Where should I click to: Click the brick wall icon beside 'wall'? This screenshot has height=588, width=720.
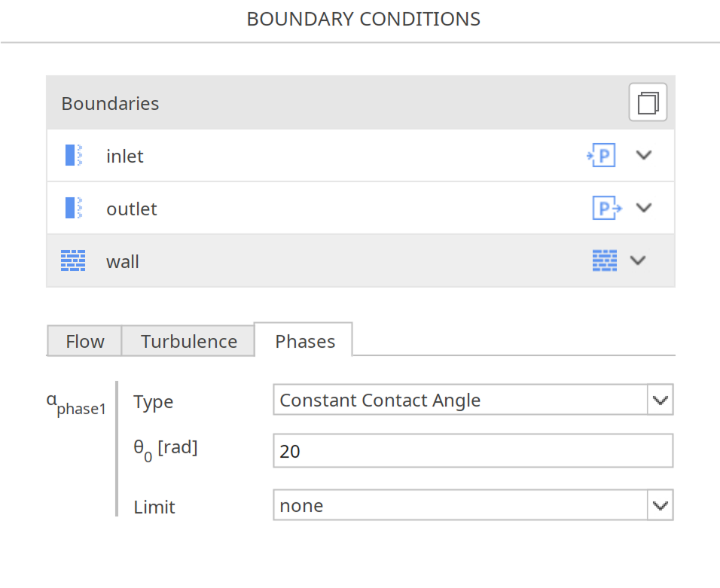(72, 260)
